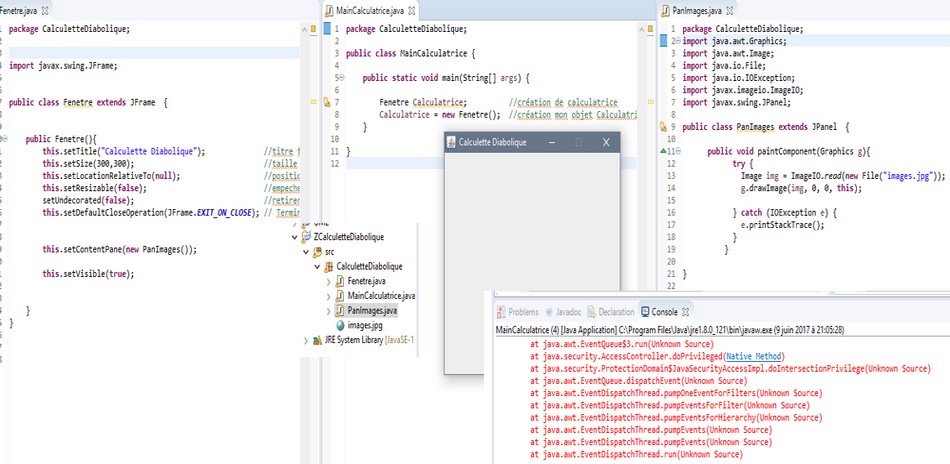Collapse the ZCalculetteDiabolique project node
The image size is (950, 464).
tap(293, 237)
